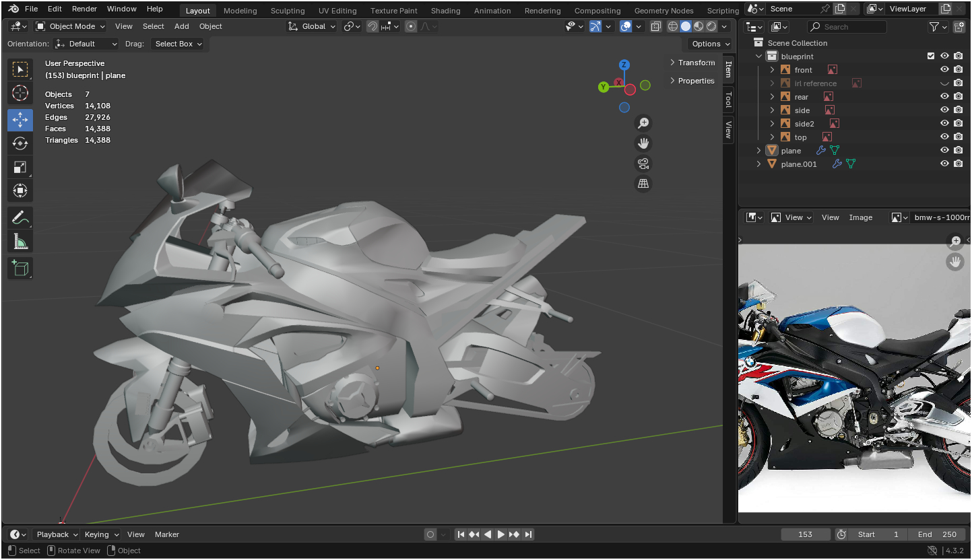Click the pan hand in the image editor

[x=955, y=262]
